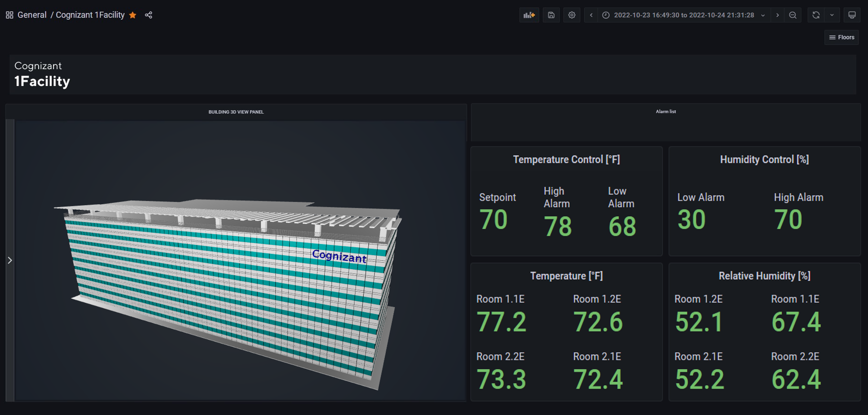The height and width of the screenshot is (415, 868).
Task: Share the Cognizant 1Facility dashboard
Action: click(149, 15)
